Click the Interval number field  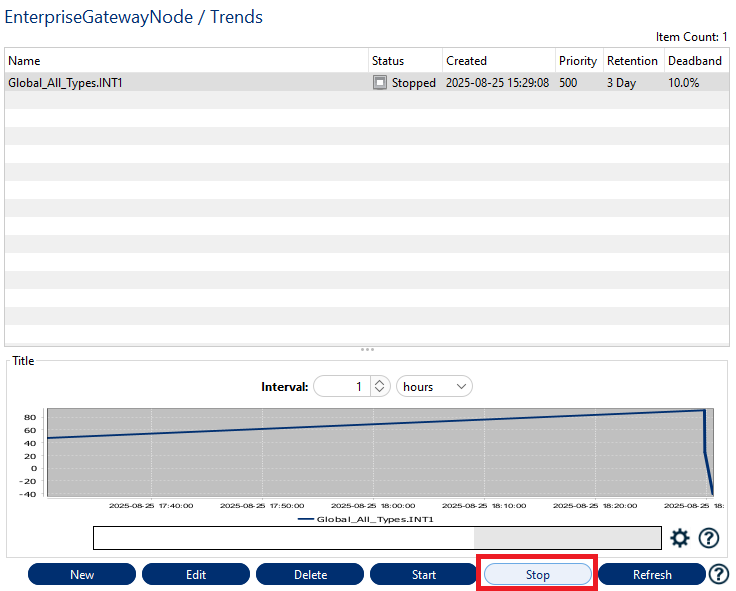click(x=342, y=386)
